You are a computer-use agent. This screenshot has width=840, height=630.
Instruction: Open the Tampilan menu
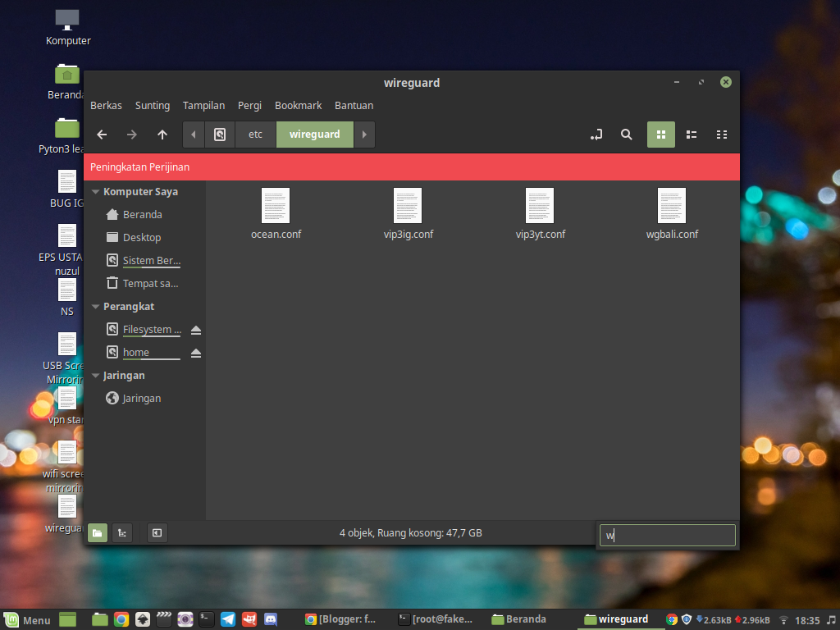(203, 105)
